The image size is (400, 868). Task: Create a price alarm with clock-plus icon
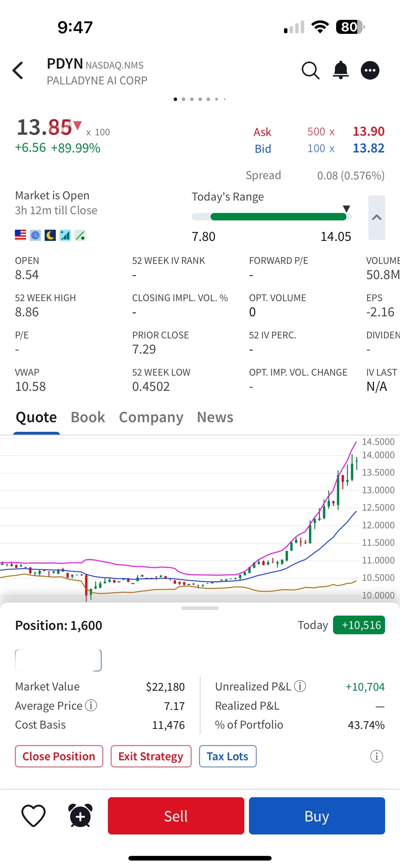click(x=81, y=816)
